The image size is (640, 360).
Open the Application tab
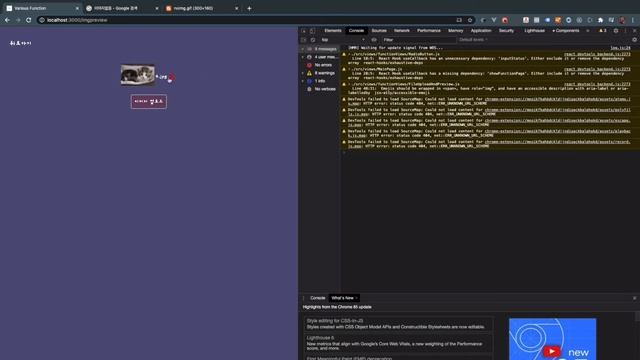tap(481, 31)
